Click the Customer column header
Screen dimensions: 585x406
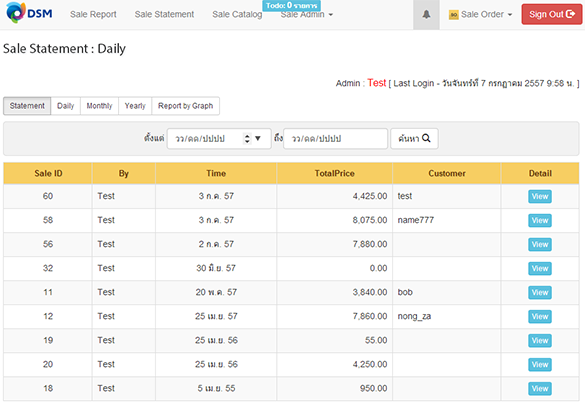447,174
